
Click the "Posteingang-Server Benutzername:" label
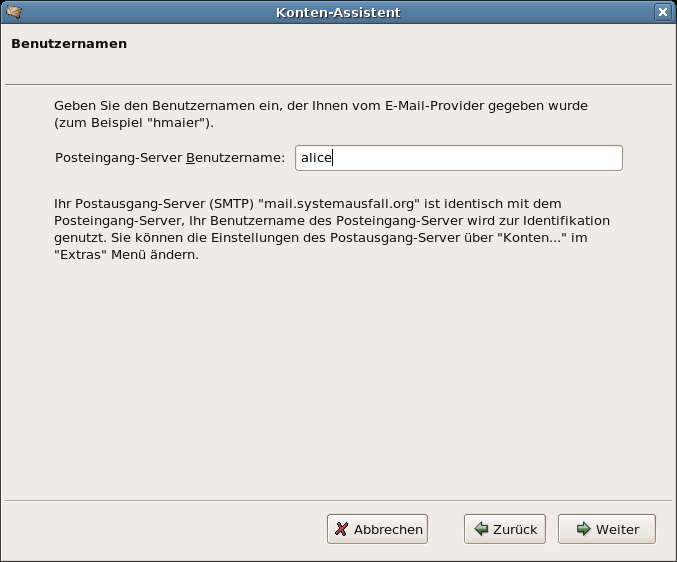170,158
